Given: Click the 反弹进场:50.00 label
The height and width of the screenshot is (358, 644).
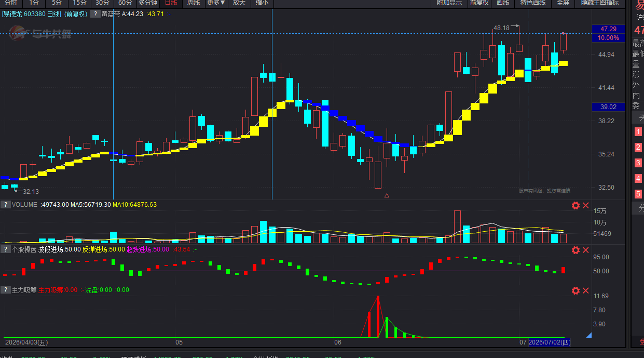Looking at the screenshot, I should tap(103, 249).
